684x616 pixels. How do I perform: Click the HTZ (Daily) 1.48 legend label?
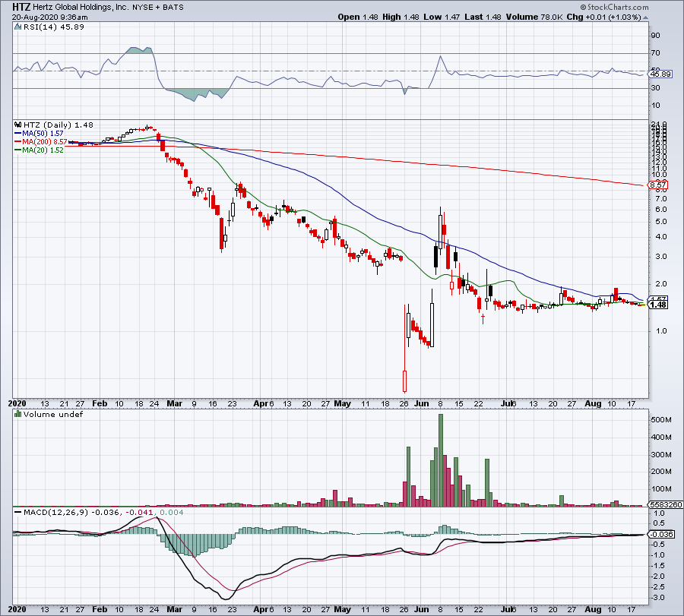tap(59, 125)
